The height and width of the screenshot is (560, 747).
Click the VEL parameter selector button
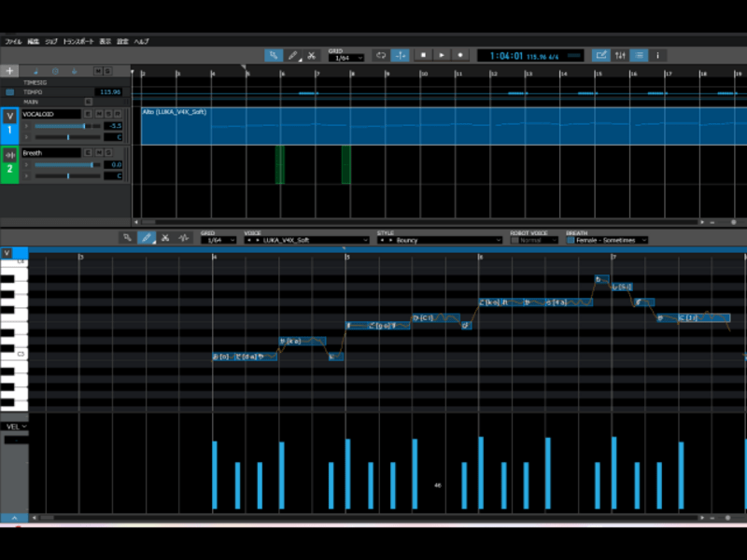(x=14, y=426)
